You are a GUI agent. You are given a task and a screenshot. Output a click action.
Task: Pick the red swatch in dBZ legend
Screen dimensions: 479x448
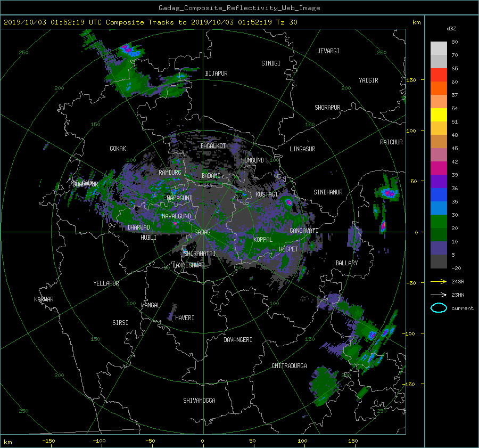439,75
